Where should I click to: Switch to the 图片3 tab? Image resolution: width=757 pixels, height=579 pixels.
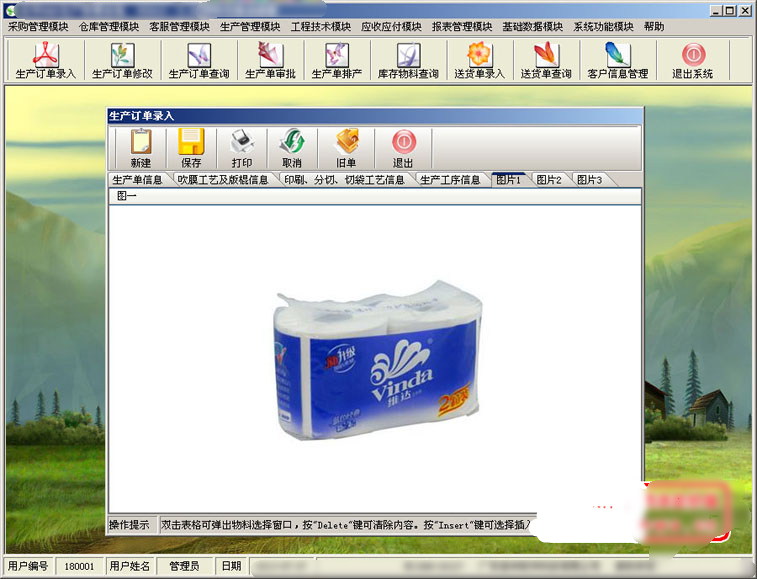tap(590, 180)
